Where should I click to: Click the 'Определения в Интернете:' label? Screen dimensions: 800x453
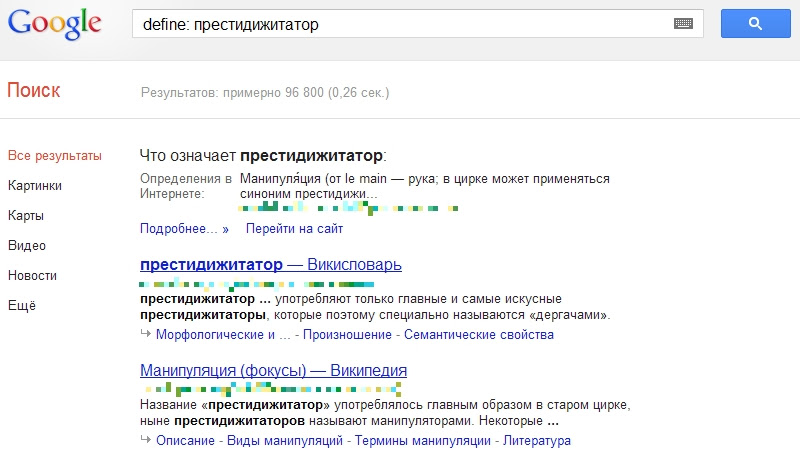(186, 186)
